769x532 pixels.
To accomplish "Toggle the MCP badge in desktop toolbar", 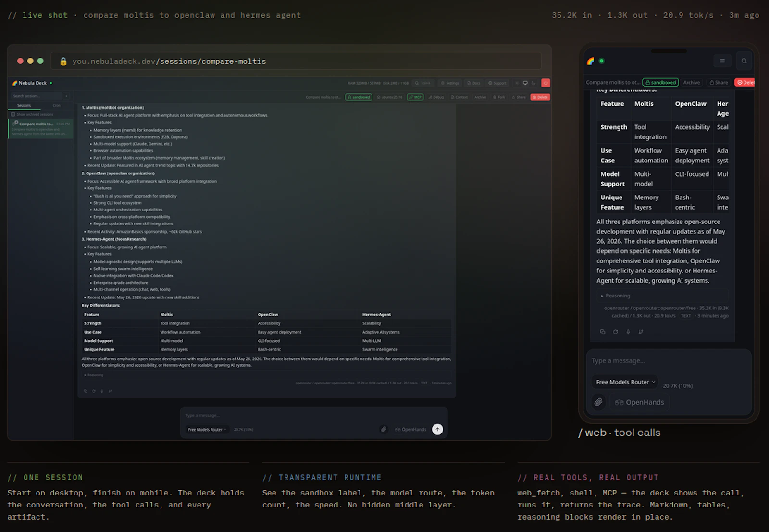I will tap(415, 97).
